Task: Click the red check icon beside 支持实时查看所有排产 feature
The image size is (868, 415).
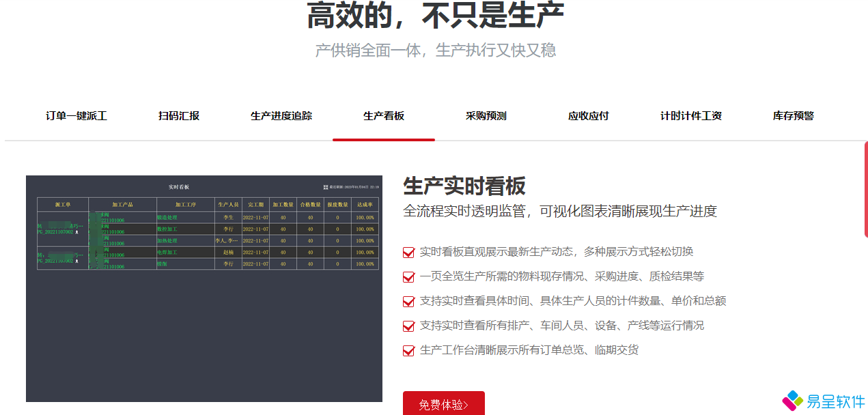Action: [408, 325]
